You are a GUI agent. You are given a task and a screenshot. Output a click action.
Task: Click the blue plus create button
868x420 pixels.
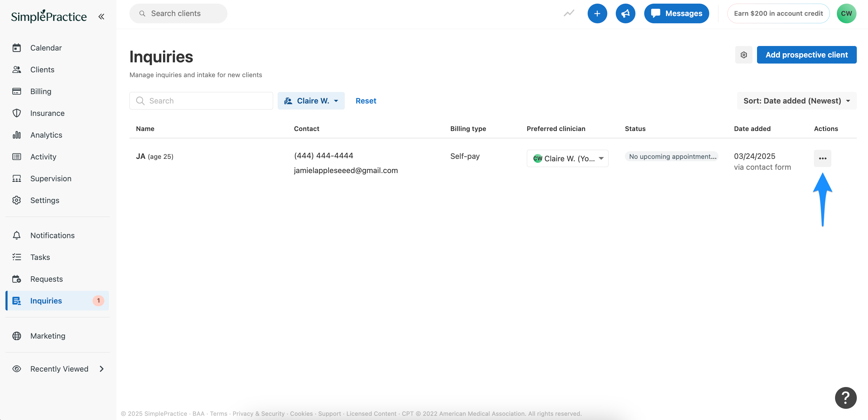tap(597, 14)
